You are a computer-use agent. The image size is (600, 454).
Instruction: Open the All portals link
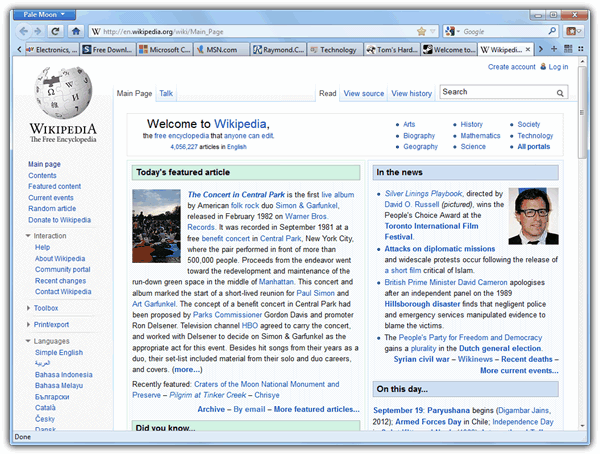[533, 147]
